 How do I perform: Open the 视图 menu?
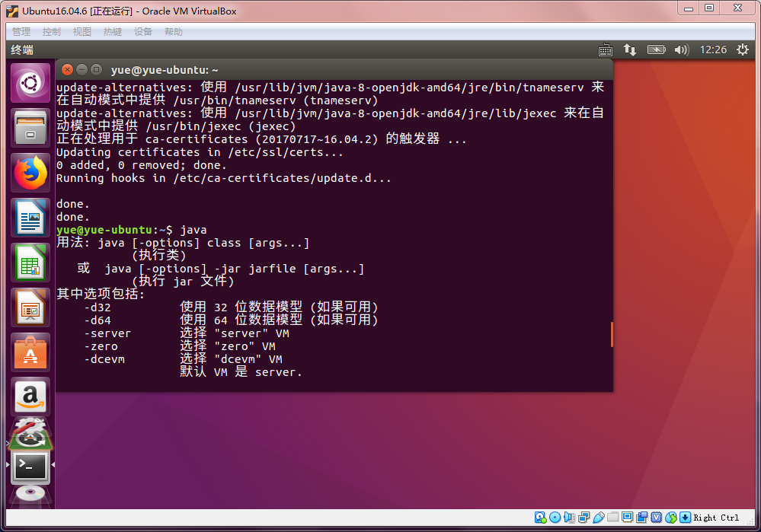tap(82, 31)
